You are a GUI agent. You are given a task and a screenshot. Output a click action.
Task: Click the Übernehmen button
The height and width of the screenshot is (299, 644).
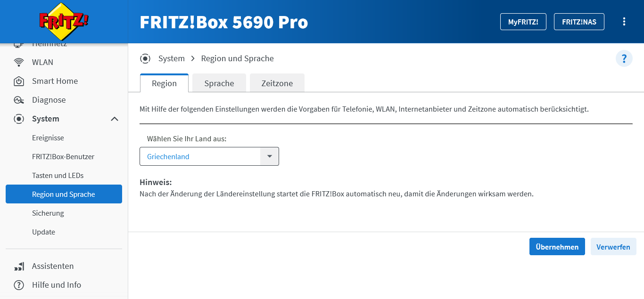(557, 247)
